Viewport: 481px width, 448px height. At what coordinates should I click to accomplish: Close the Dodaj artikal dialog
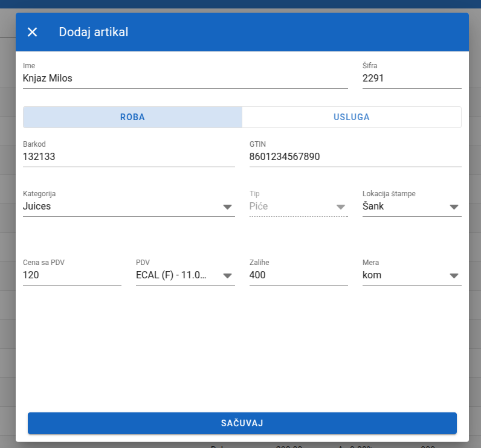click(x=32, y=32)
